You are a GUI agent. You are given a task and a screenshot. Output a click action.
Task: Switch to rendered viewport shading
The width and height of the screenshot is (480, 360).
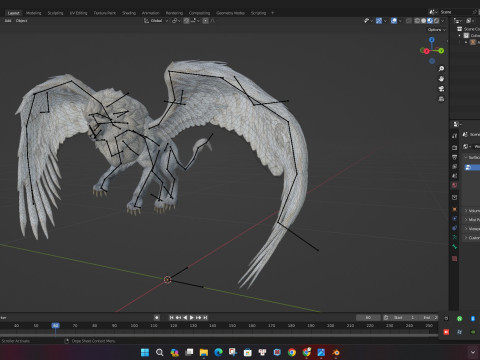(x=436, y=21)
